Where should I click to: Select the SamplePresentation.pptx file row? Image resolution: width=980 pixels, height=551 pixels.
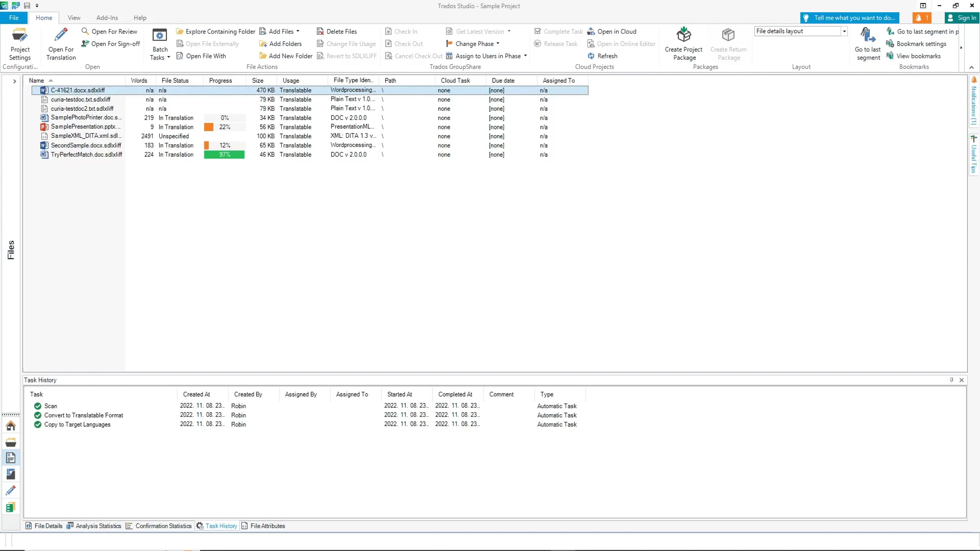pos(310,127)
